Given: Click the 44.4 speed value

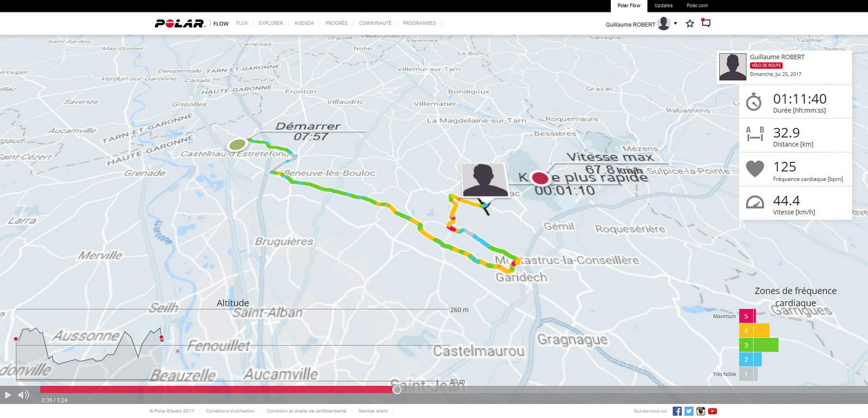Looking at the screenshot, I should [787, 201].
